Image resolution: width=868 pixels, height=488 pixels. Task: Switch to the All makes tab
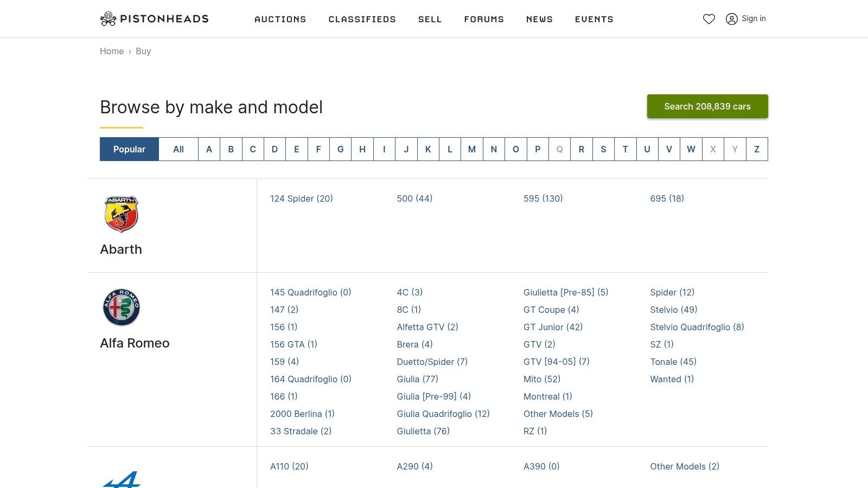coord(178,149)
